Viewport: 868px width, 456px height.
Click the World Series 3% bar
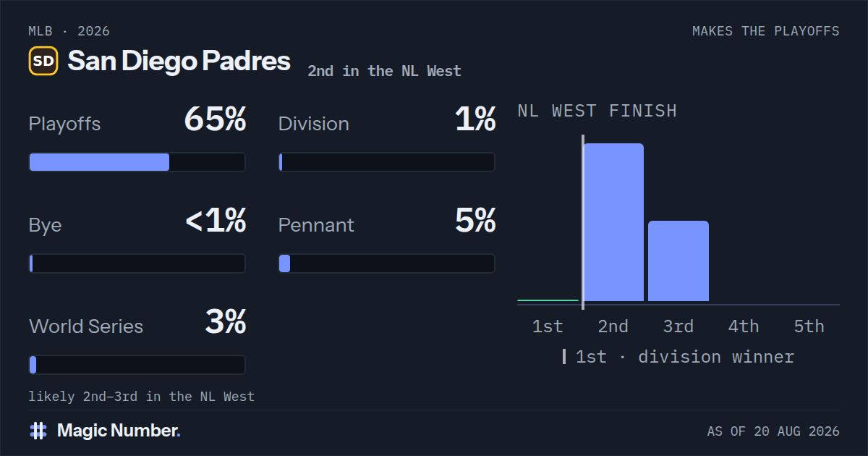pos(137,365)
